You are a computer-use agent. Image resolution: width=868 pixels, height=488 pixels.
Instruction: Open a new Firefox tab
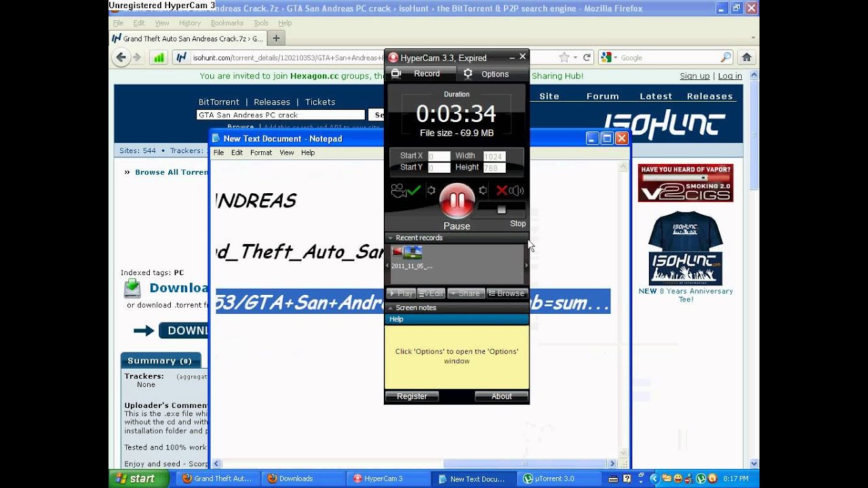[x=276, y=39]
